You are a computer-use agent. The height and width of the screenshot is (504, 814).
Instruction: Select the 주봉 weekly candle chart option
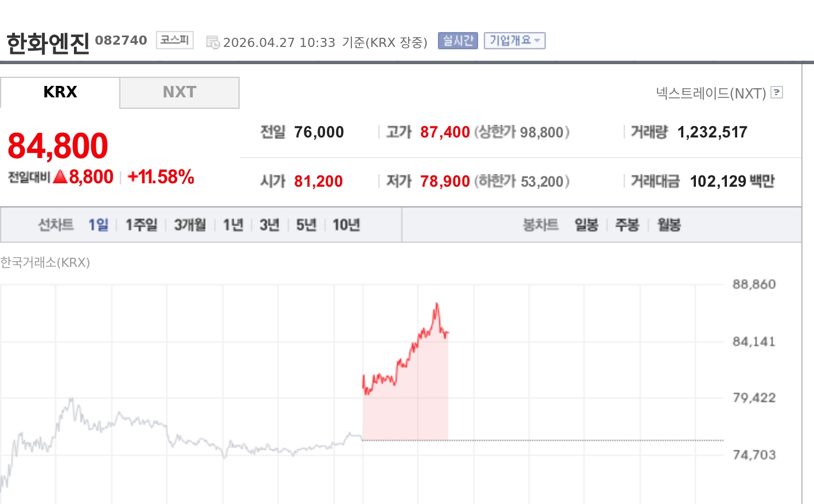[627, 225]
